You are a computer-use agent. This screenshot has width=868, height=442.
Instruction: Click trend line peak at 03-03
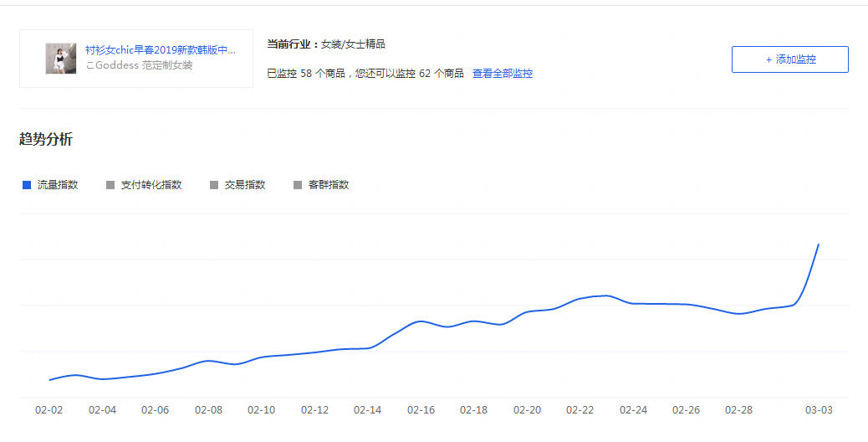point(819,244)
